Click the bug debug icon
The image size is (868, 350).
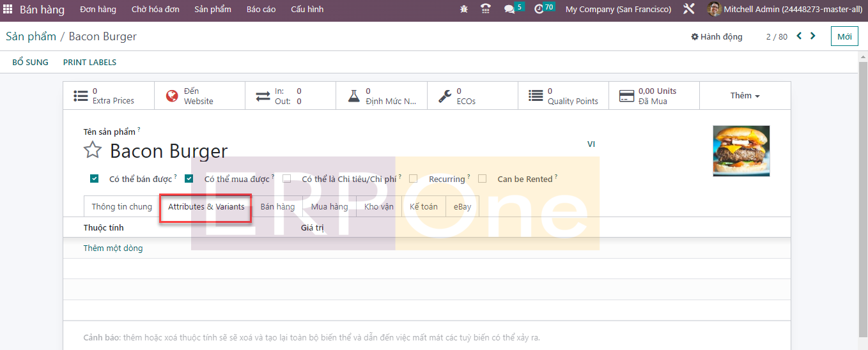coord(464,10)
